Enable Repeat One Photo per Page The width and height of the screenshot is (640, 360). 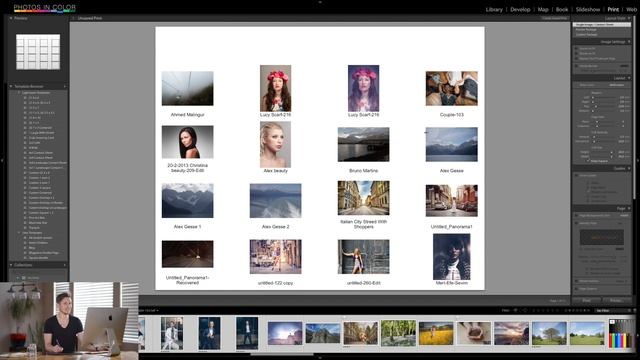(576, 59)
